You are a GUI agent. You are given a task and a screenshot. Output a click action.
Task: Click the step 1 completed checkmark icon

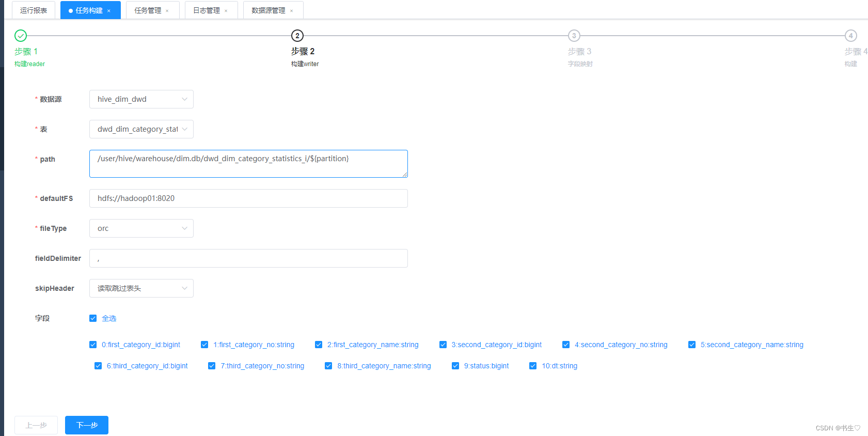(21, 36)
